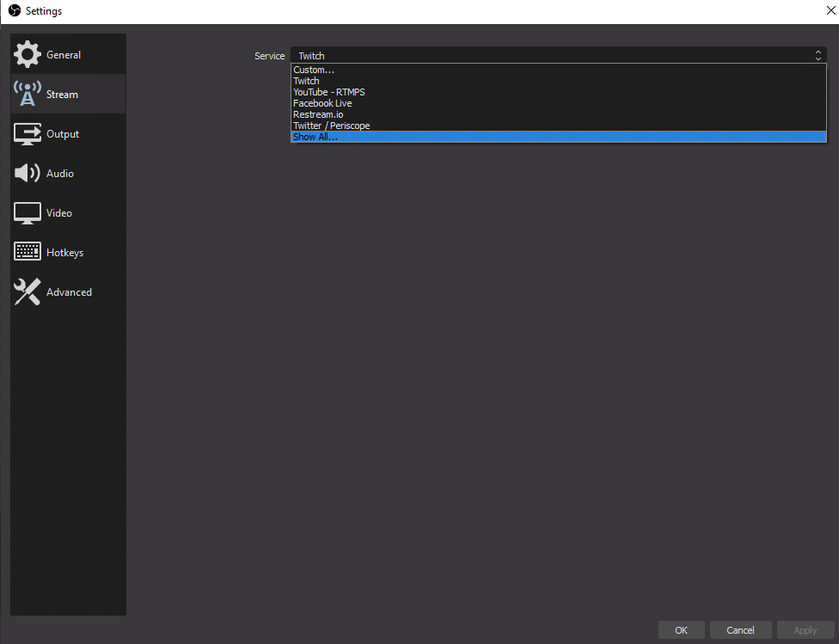Viewport: 839px width, 644px height.
Task: Choose Facebook Live service option
Action: point(559,103)
